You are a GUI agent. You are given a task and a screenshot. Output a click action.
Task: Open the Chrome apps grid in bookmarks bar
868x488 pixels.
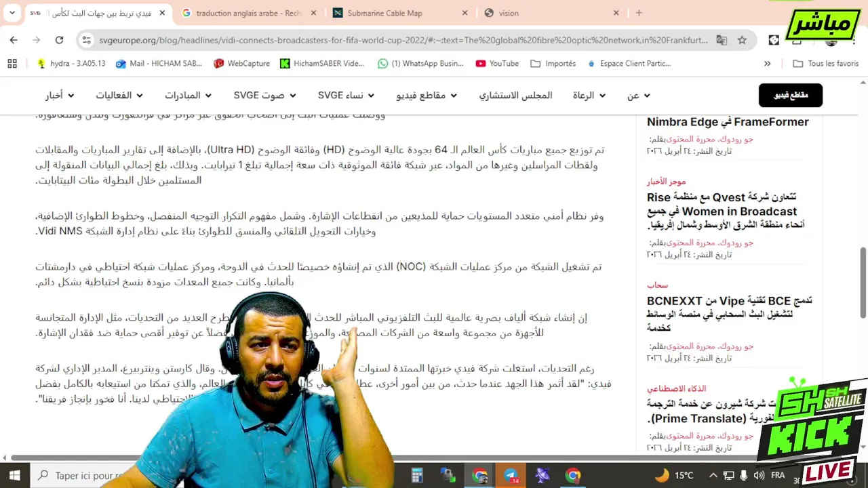coord(12,63)
